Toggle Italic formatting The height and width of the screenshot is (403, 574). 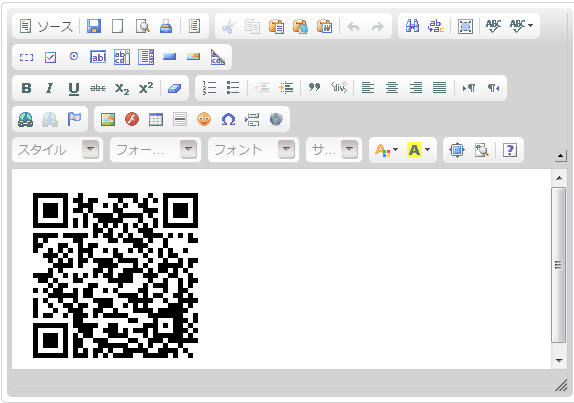tap(49, 88)
